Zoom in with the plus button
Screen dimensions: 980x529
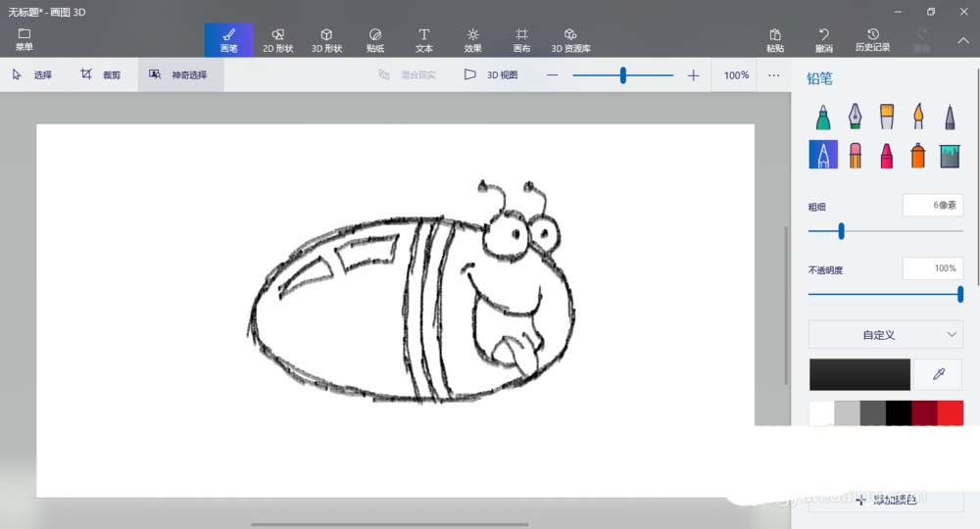pos(693,75)
